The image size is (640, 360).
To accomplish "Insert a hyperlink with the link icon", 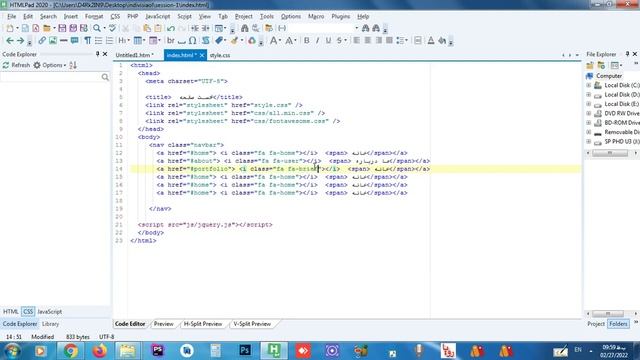I will click(42, 40).
